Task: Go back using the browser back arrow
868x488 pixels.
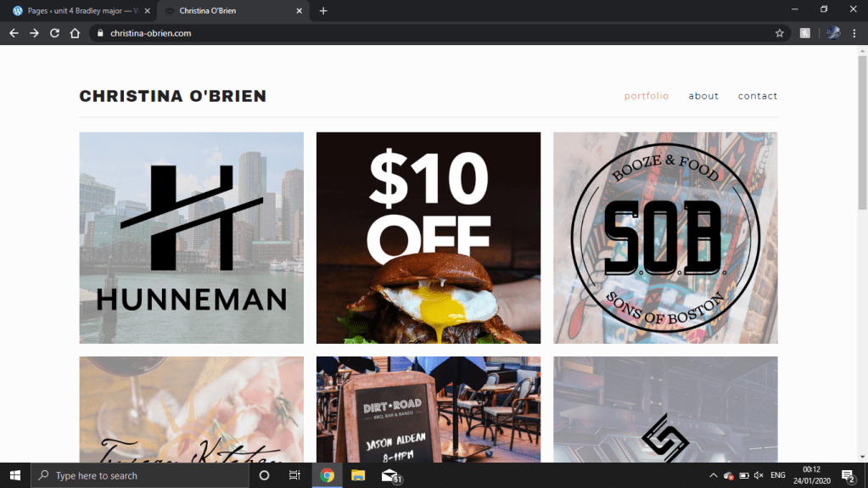Action: (x=14, y=33)
